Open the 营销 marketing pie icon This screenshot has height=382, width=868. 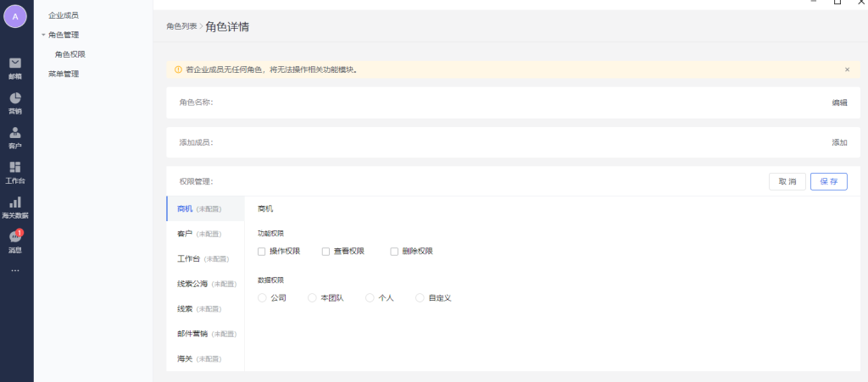point(15,98)
